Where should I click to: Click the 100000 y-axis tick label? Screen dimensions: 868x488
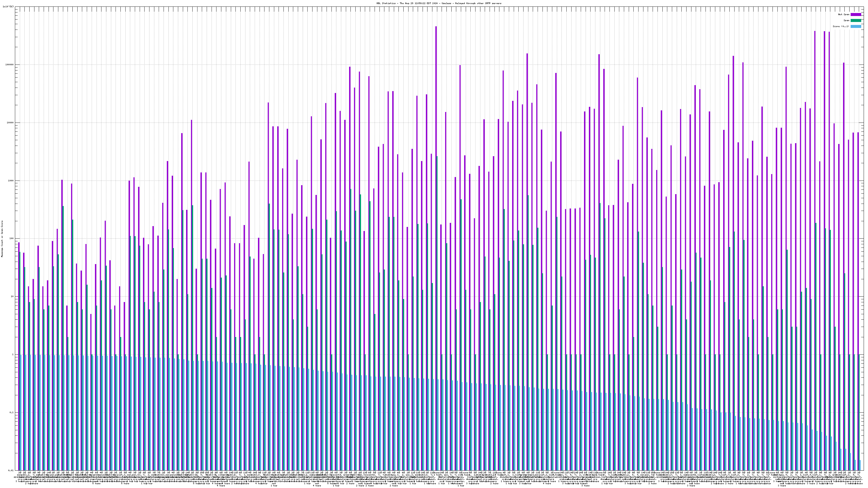[x=9, y=65]
